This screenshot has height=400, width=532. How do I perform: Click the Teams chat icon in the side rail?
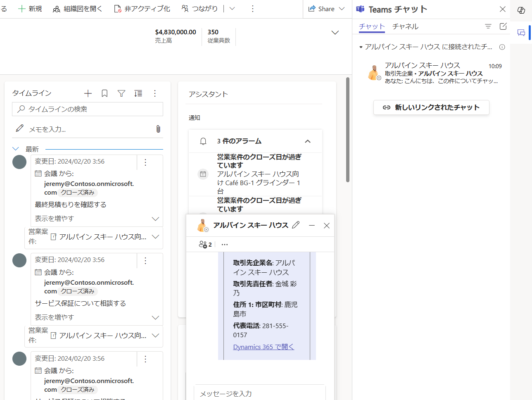[x=521, y=33]
